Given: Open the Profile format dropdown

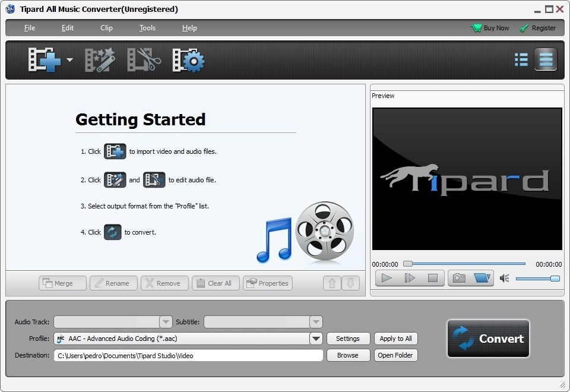Looking at the screenshot, I should coord(316,339).
